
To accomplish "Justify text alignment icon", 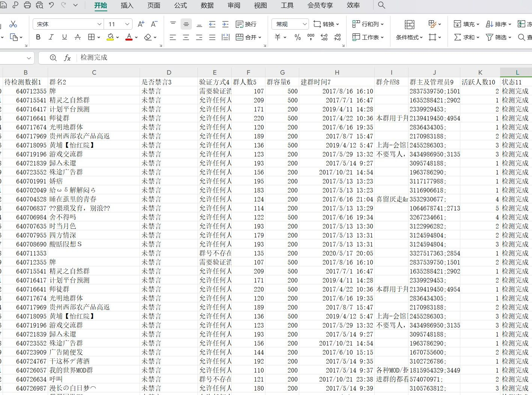I will tap(212, 37).
